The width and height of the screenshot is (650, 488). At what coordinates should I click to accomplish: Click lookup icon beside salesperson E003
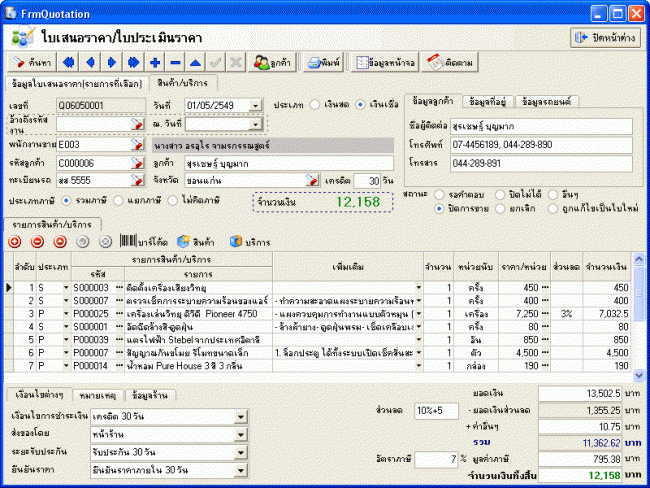click(137, 144)
